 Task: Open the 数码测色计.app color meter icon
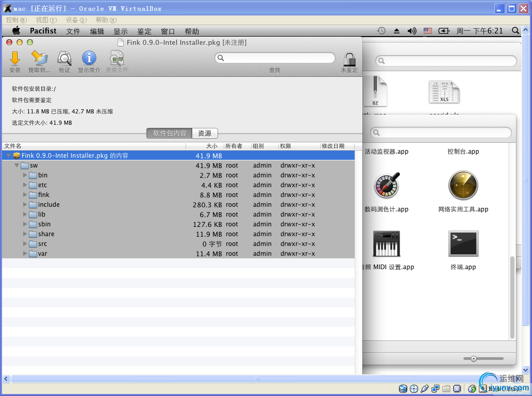coord(387,186)
